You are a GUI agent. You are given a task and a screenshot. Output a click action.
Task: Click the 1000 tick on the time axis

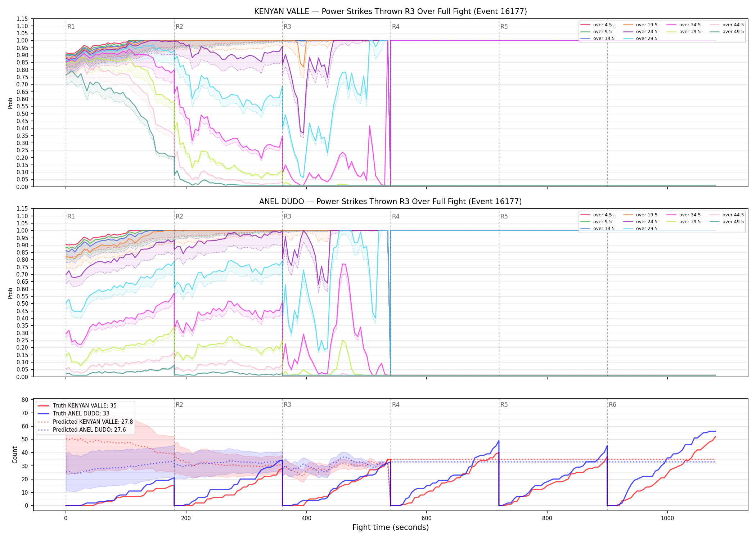pyautogui.click(x=667, y=518)
